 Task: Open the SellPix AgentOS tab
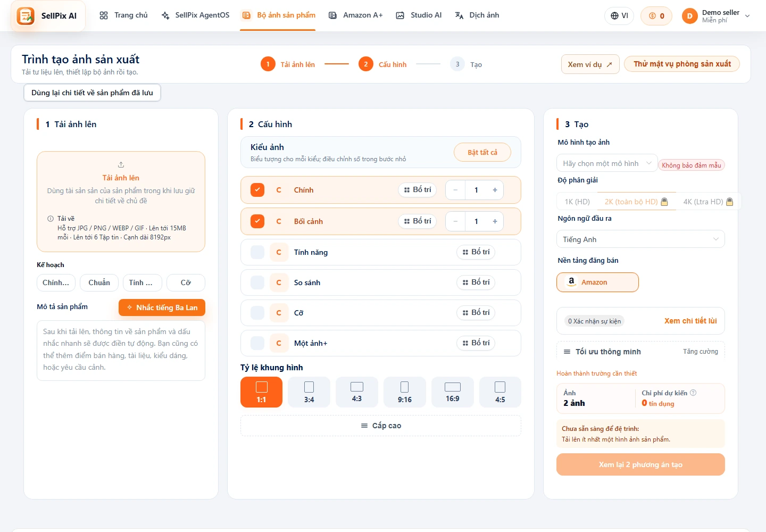coord(195,15)
